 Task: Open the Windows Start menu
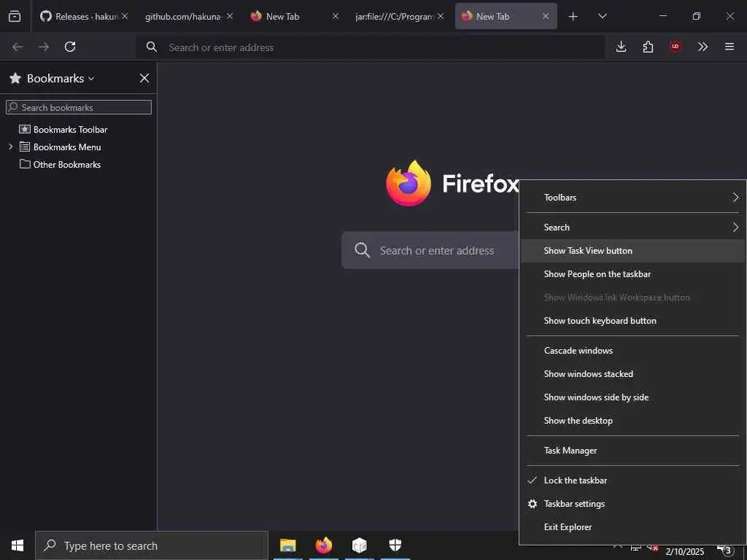(x=18, y=545)
